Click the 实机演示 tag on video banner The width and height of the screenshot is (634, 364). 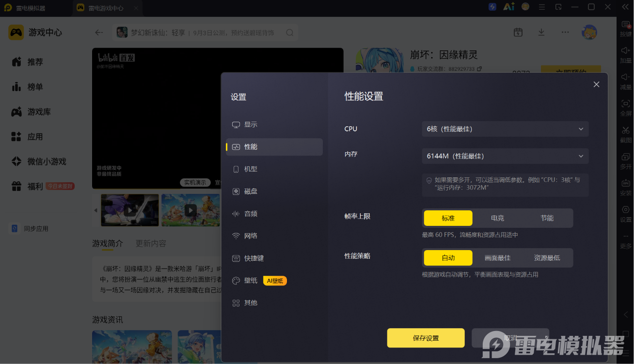[x=195, y=182]
